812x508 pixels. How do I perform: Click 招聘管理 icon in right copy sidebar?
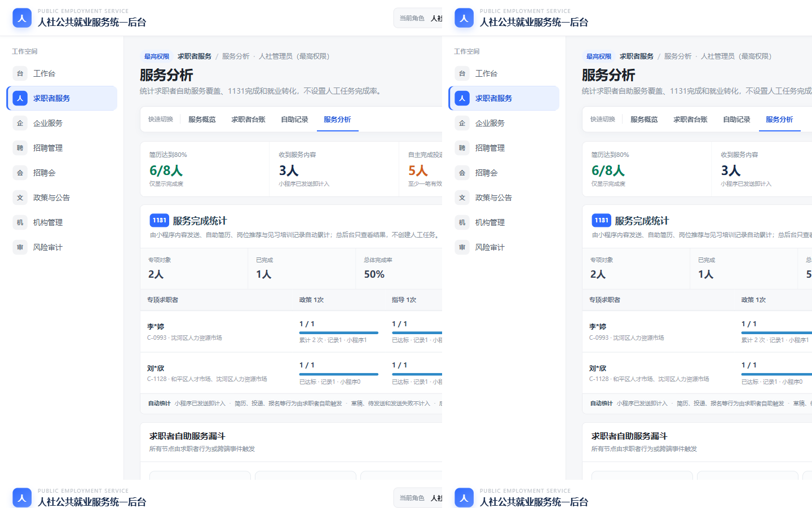pos(462,148)
